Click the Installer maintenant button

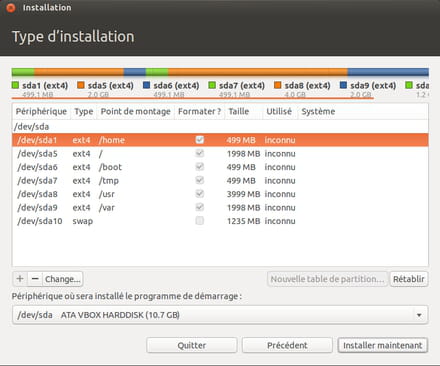(x=383, y=345)
